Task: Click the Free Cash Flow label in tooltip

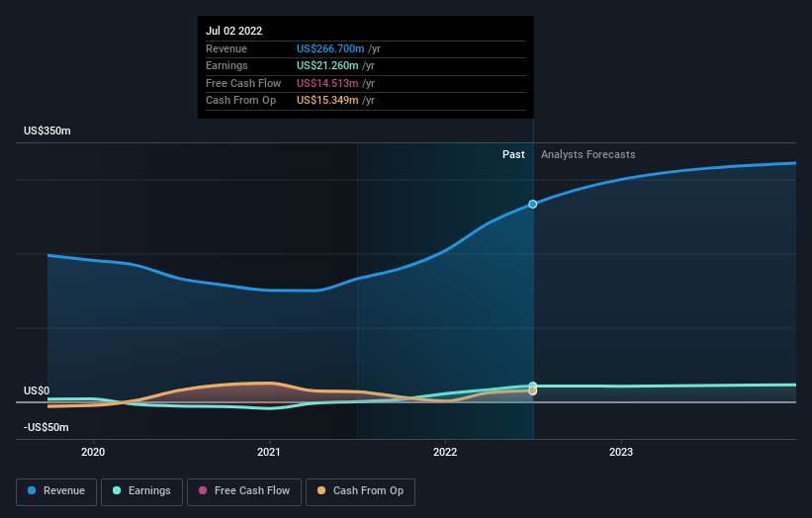Action: 243,83
